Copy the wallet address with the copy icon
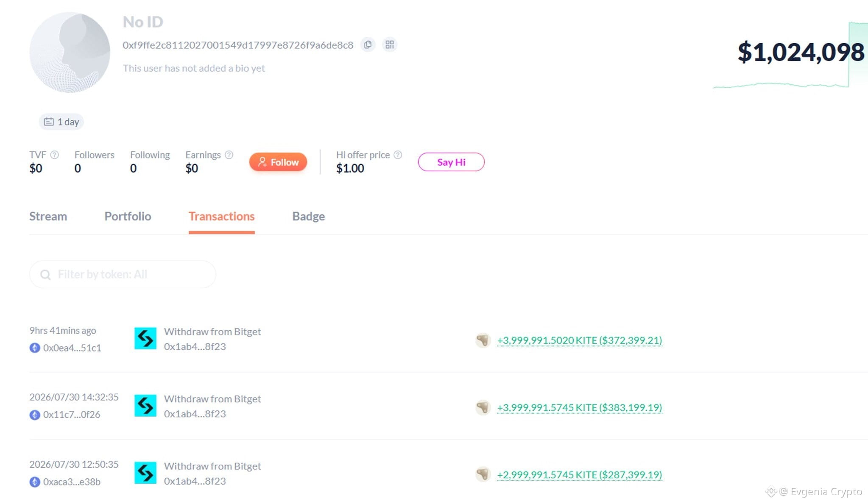This screenshot has width=868, height=502. point(368,45)
